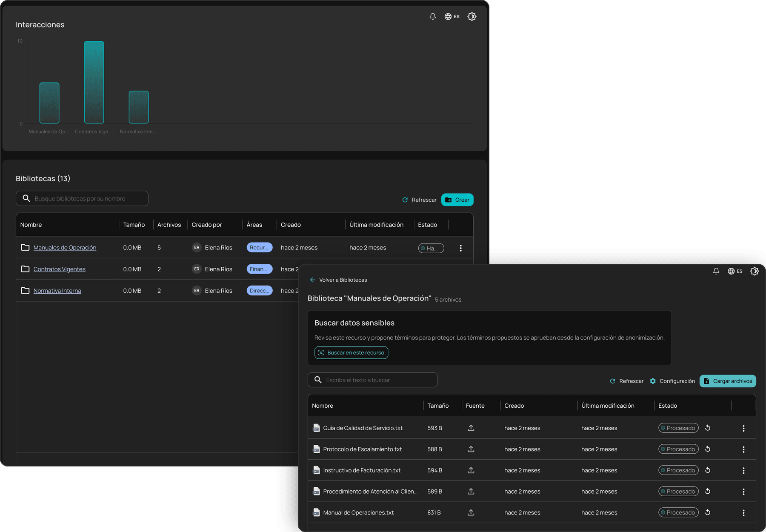Click folder icon of Manuales de Operación

click(26, 247)
